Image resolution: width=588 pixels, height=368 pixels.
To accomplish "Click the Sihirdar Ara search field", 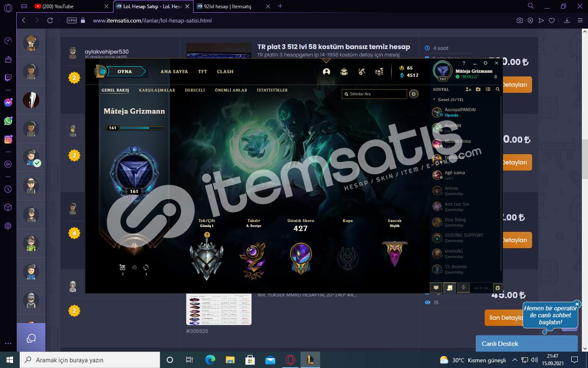I will click(374, 94).
